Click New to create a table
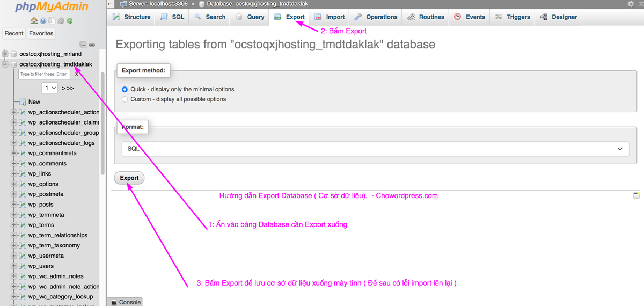This screenshot has width=644, height=306. (x=34, y=102)
